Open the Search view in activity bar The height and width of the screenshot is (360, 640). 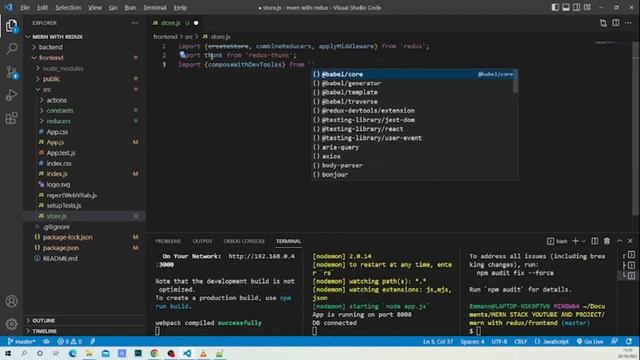11,49
